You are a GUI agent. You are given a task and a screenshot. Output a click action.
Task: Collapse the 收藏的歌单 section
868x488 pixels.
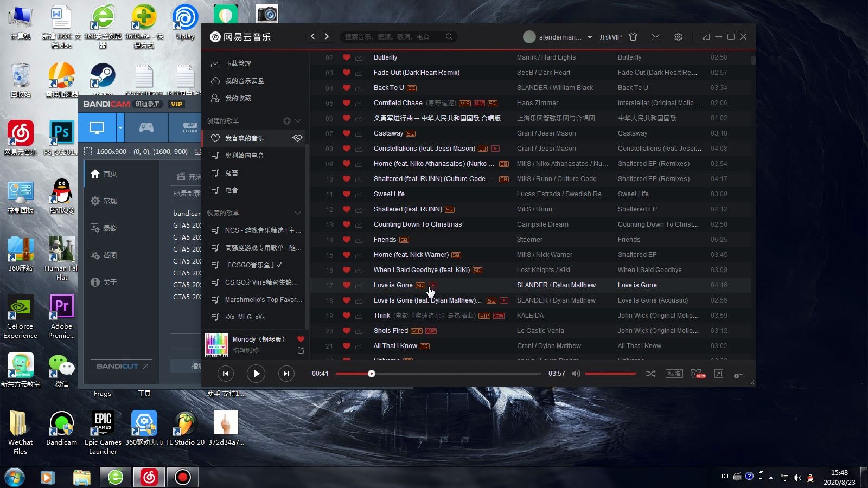pos(298,213)
